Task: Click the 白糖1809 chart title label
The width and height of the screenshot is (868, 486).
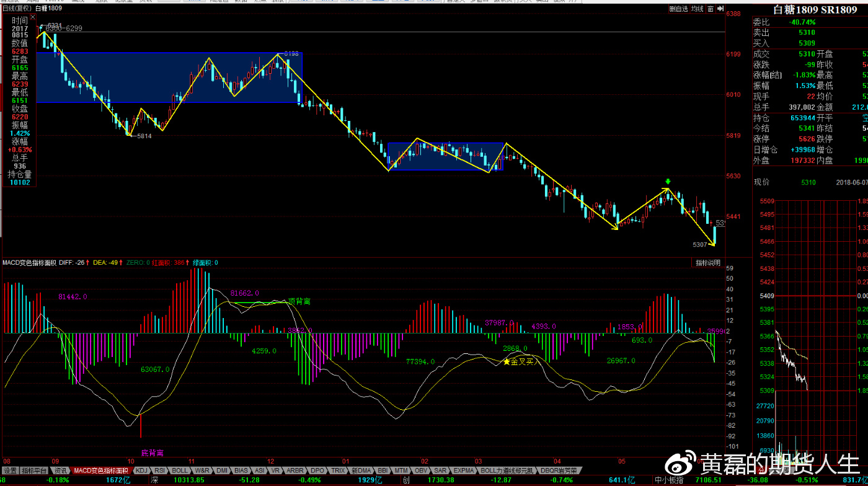Action: tap(48, 9)
